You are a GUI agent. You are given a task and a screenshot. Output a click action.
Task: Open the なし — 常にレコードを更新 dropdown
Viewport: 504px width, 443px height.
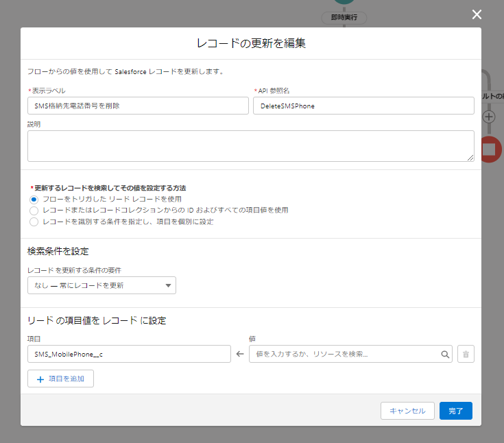tap(101, 285)
